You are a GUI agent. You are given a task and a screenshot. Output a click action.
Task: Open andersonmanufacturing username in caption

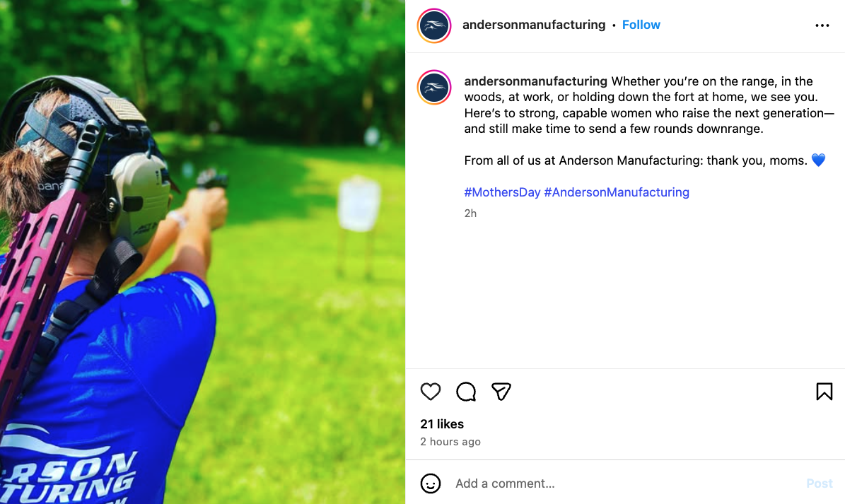[x=535, y=81]
